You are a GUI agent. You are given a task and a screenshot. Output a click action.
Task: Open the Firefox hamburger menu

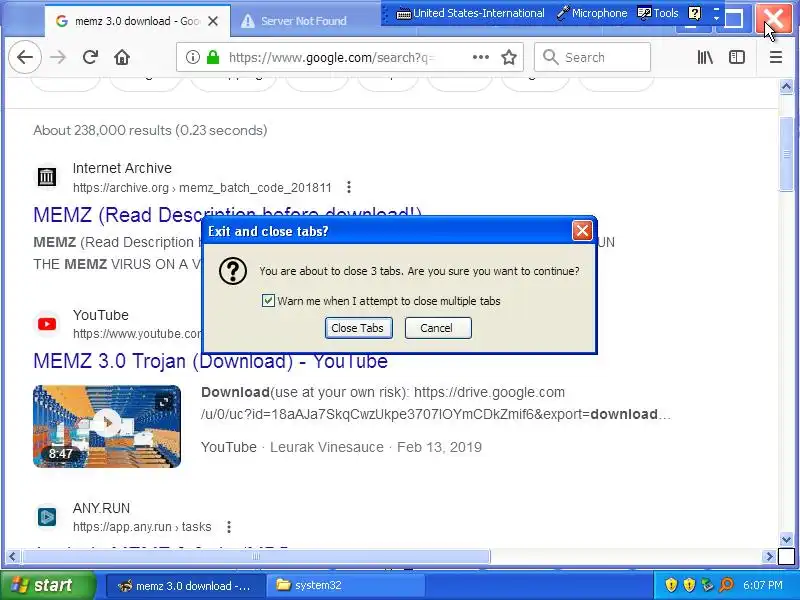(776, 57)
